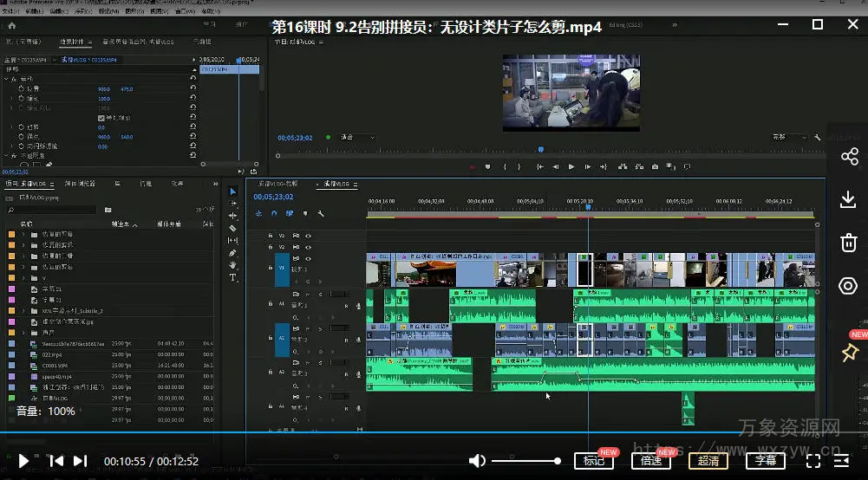Toggle the lock on track V1
This screenshot has width=868, height=480.
[x=270, y=269]
